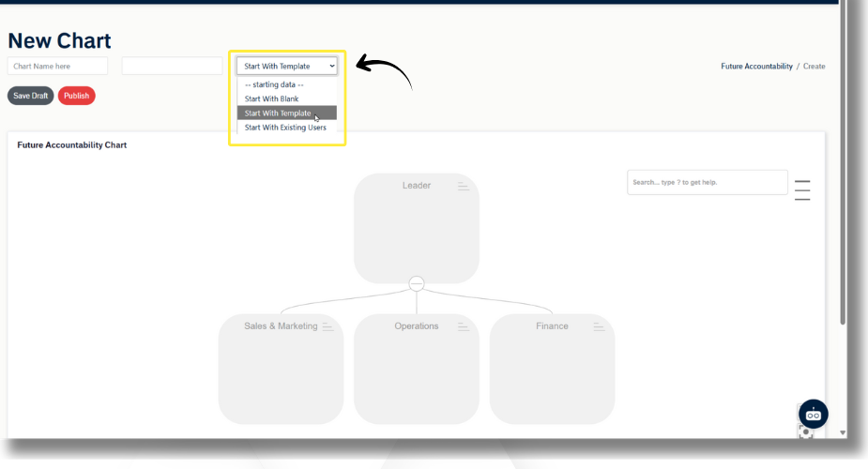868x469 pixels.
Task: Click the fit-to-screen icon below the chatbot
Action: click(x=805, y=432)
